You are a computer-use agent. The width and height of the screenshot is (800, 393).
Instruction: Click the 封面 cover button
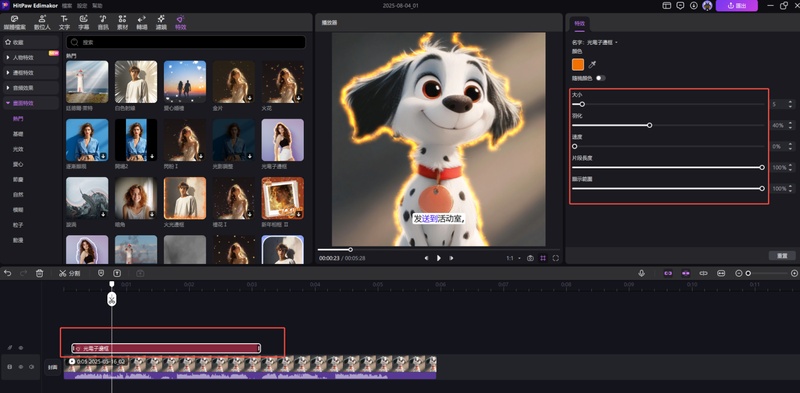pos(53,367)
